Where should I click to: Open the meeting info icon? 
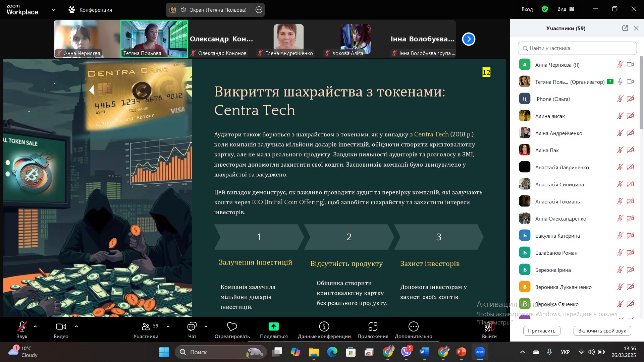(x=324, y=326)
